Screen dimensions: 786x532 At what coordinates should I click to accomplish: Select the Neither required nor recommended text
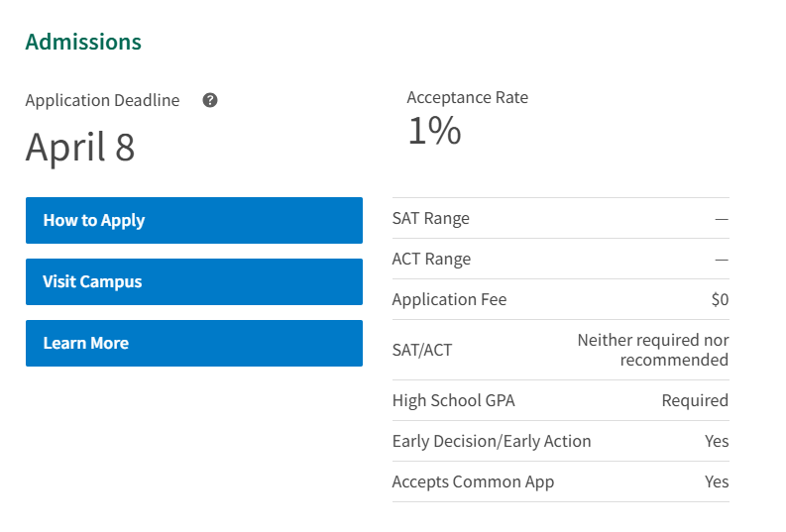(653, 350)
